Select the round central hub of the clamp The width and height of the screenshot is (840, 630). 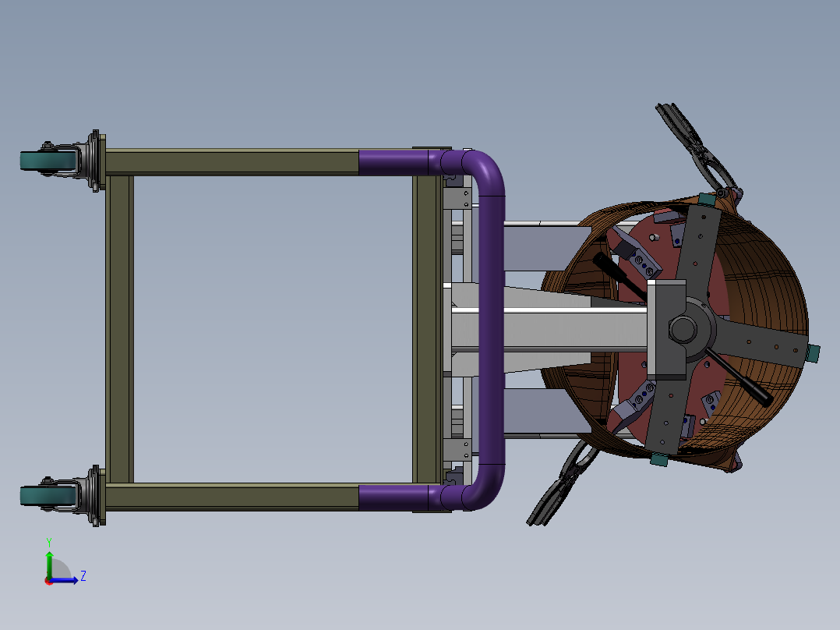point(683,329)
